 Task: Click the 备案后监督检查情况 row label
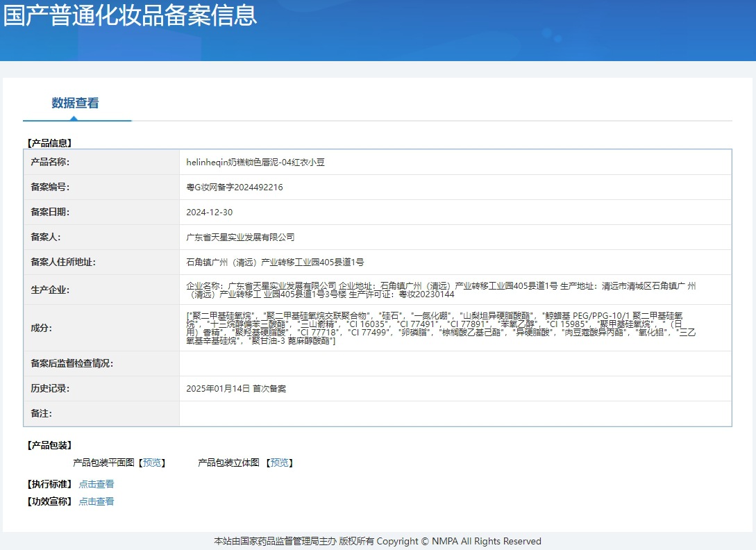72,364
